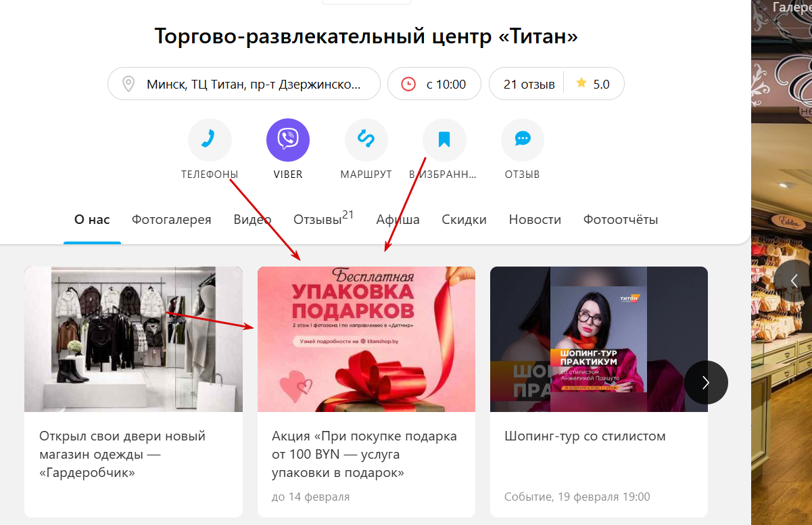Add to favorites with the bookmark icon

click(x=444, y=140)
